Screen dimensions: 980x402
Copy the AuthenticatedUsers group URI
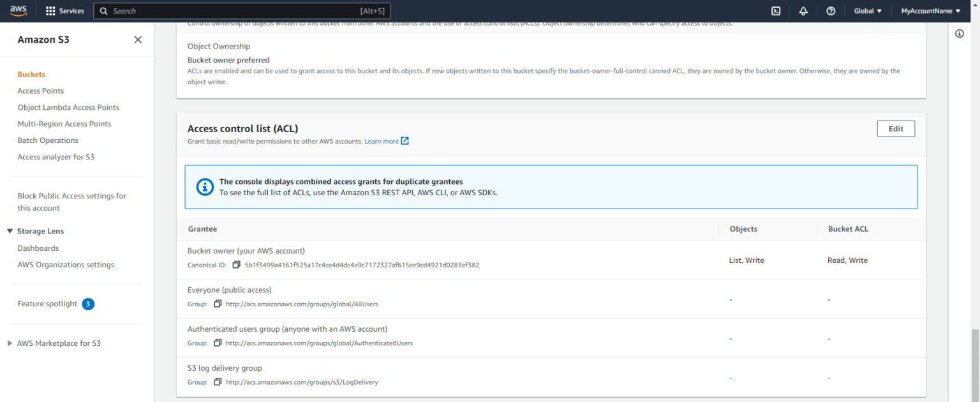click(218, 343)
